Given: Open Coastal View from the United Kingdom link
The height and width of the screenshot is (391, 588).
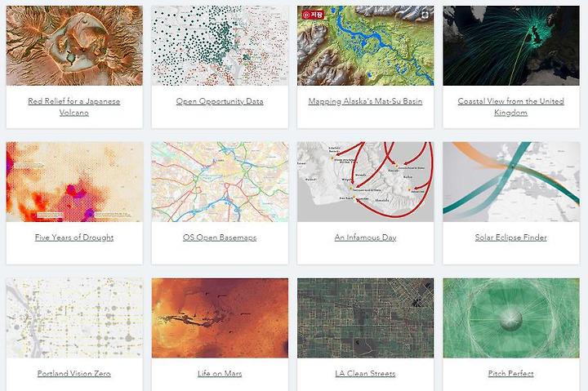Looking at the screenshot, I should coord(510,107).
